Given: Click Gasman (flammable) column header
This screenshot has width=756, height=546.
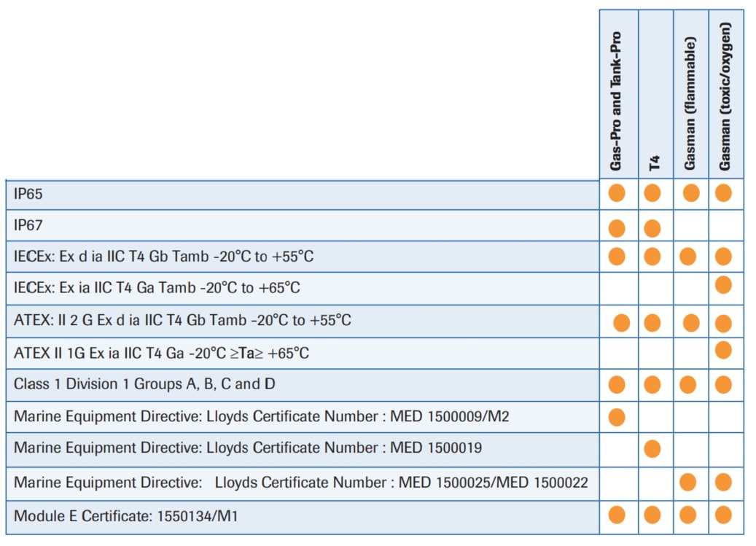Looking at the screenshot, I should tap(690, 104).
